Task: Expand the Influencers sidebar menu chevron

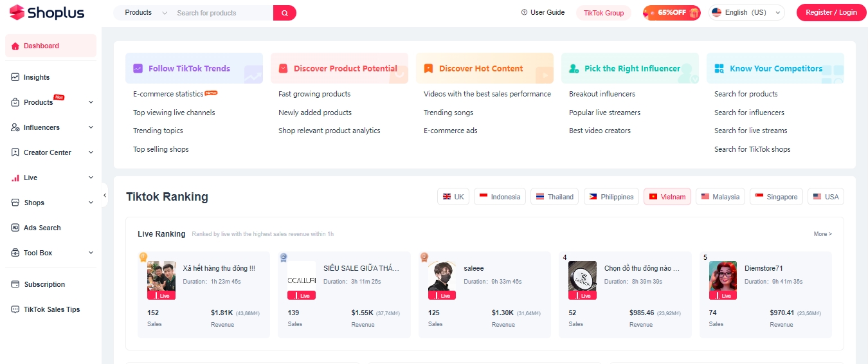Action: [x=91, y=127]
